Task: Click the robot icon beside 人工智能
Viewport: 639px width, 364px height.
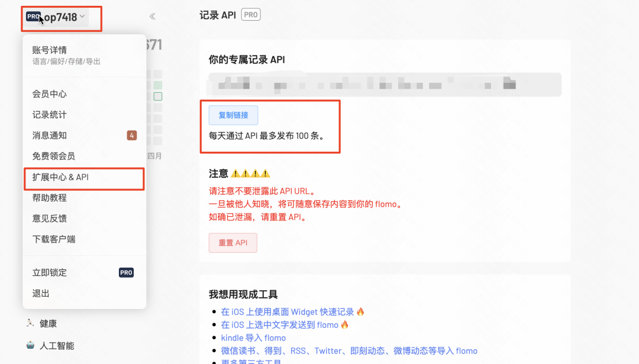Action: pos(31,345)
